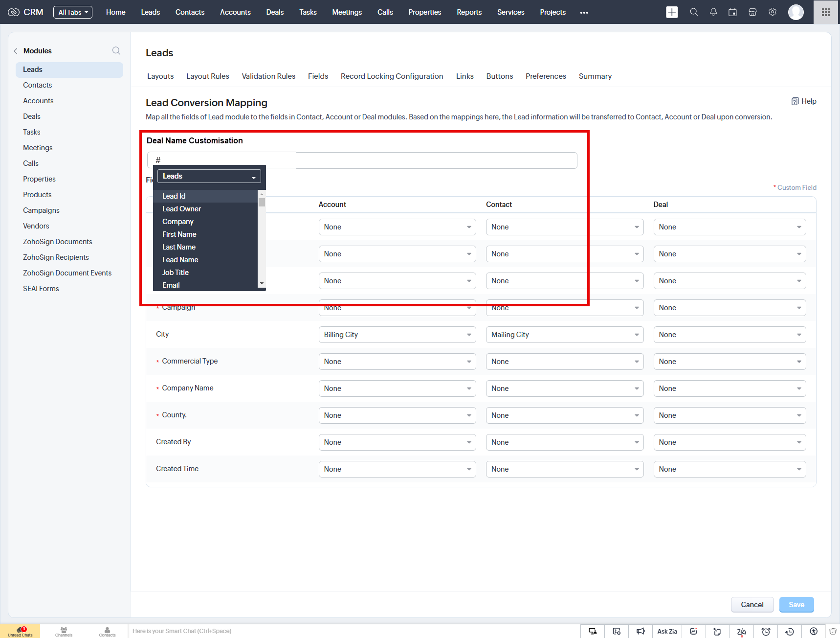Open marketplace store icon
Viewport: 840px width, 638px height.
[752, 12]
